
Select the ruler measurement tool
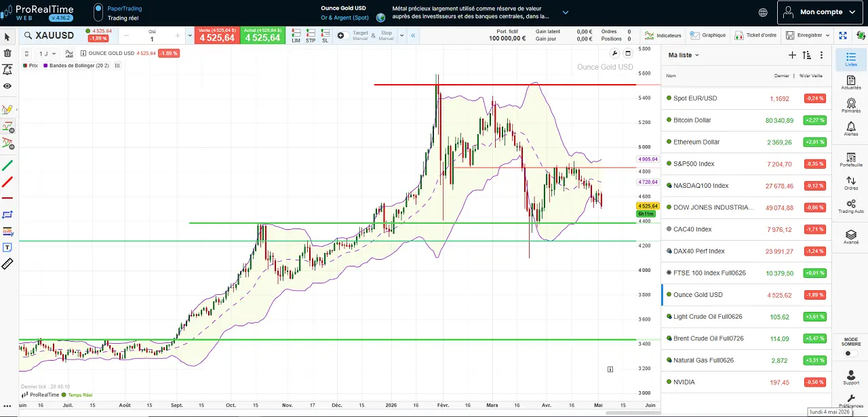tap(7, 264)
